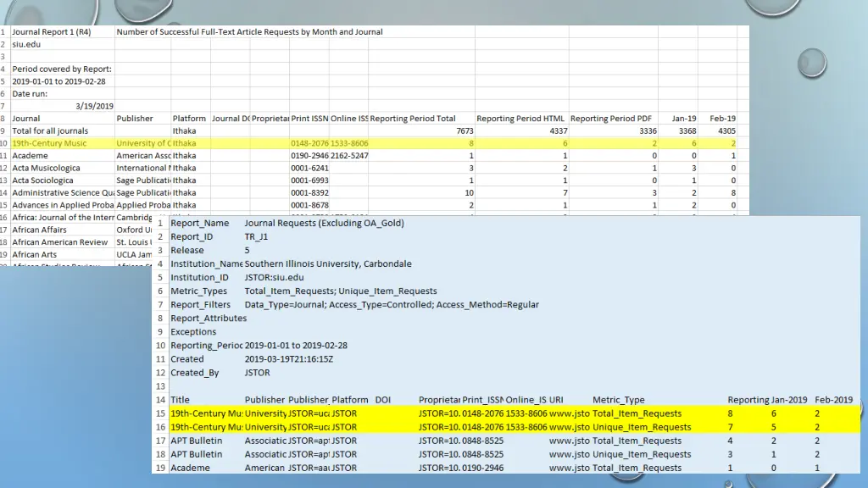Viewport: 868px width, 488px height.
Task: Click the 'Exceptions' cell
Action: coord(193,332)
